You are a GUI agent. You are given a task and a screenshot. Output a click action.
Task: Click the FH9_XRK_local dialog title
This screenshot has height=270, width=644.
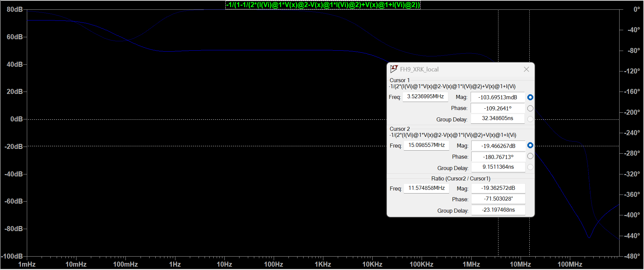pos(419,69)
